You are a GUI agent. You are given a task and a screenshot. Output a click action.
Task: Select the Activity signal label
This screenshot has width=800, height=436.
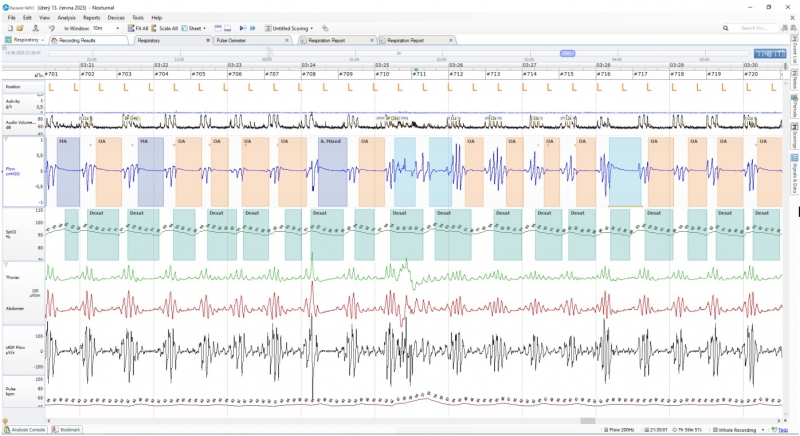tap(22, 104)
